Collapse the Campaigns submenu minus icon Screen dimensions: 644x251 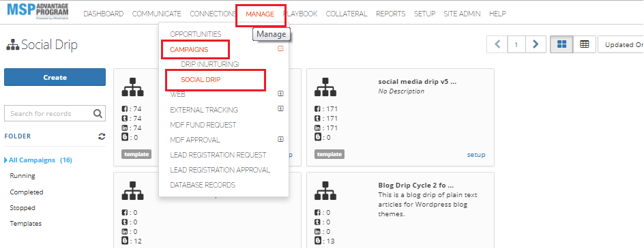[280, 48]
